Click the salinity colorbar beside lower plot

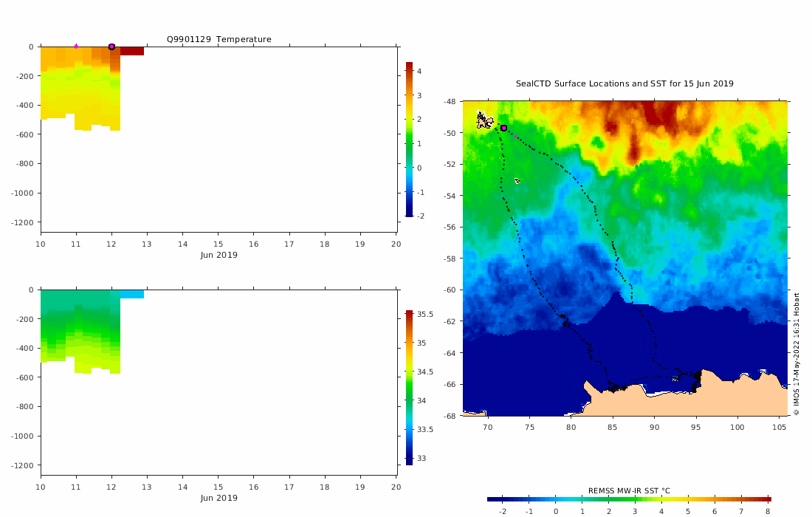click(x=409, y=388)
